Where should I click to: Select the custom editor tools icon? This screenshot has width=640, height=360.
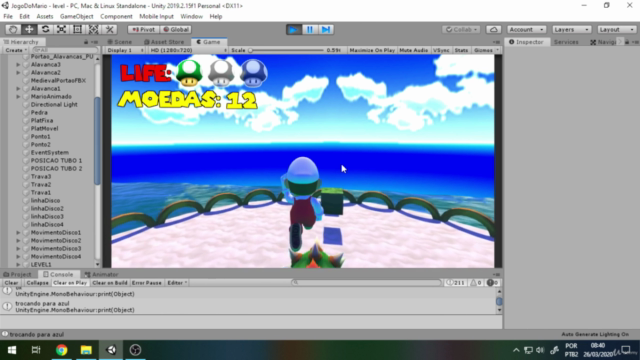[x=109, y=29]
